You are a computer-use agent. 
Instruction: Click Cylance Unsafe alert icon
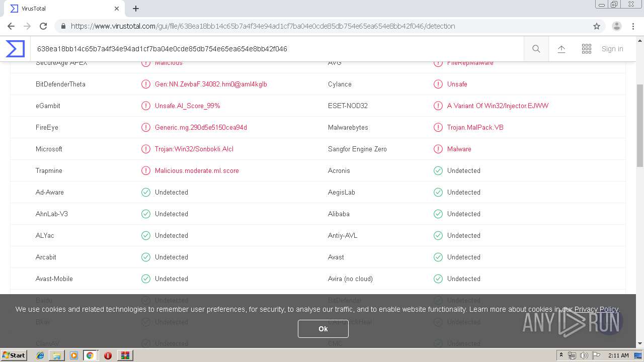[438, 84]
